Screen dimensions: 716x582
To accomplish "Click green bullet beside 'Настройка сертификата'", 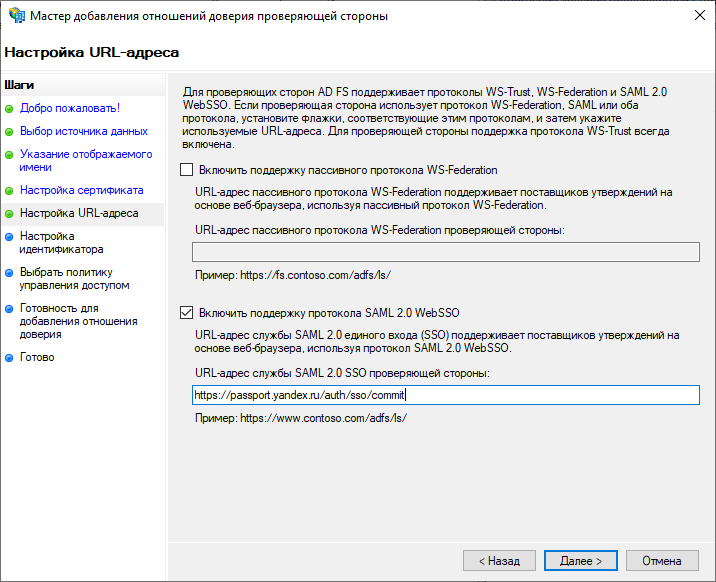I will click(10, 190).
